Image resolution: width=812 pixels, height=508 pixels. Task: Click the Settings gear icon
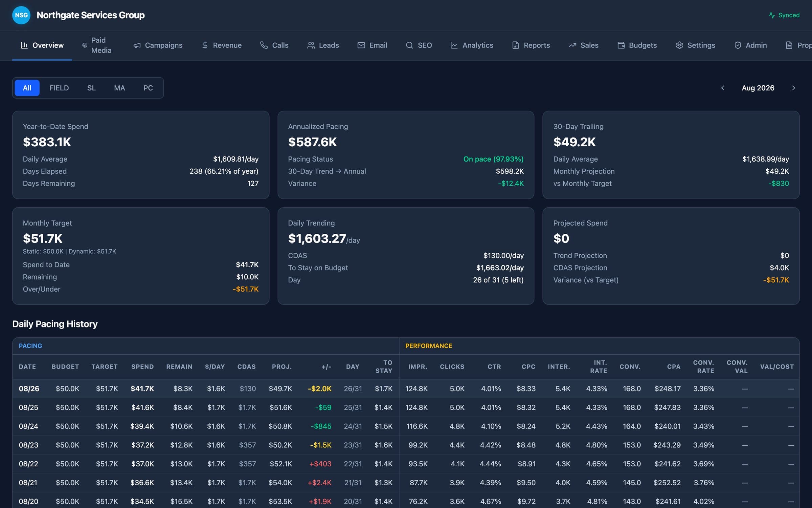click(679, 45)
